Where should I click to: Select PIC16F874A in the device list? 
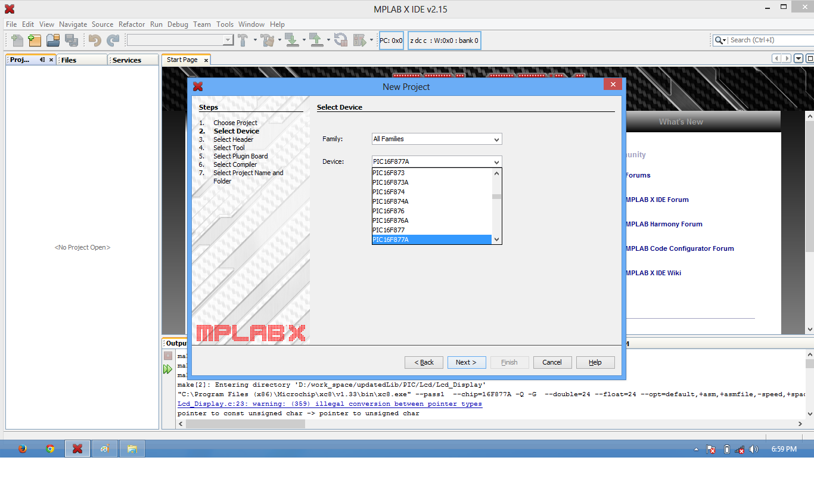click(432, 201)
